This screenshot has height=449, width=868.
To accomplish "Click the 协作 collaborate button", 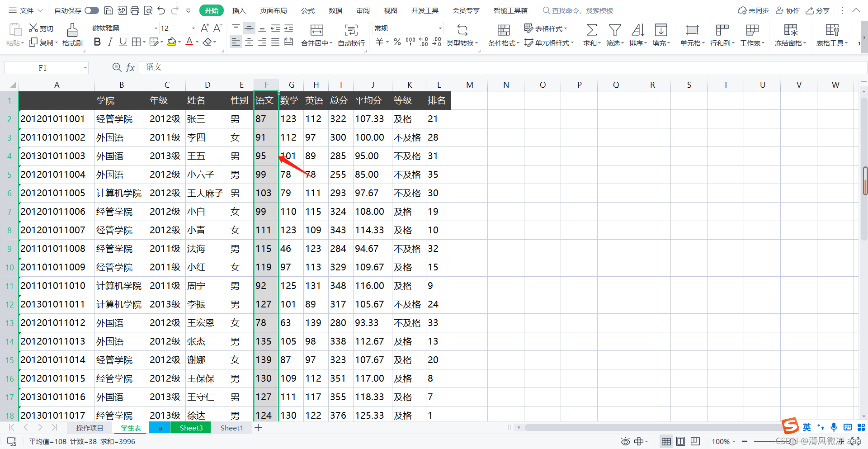I will click(x=788, y=10).
